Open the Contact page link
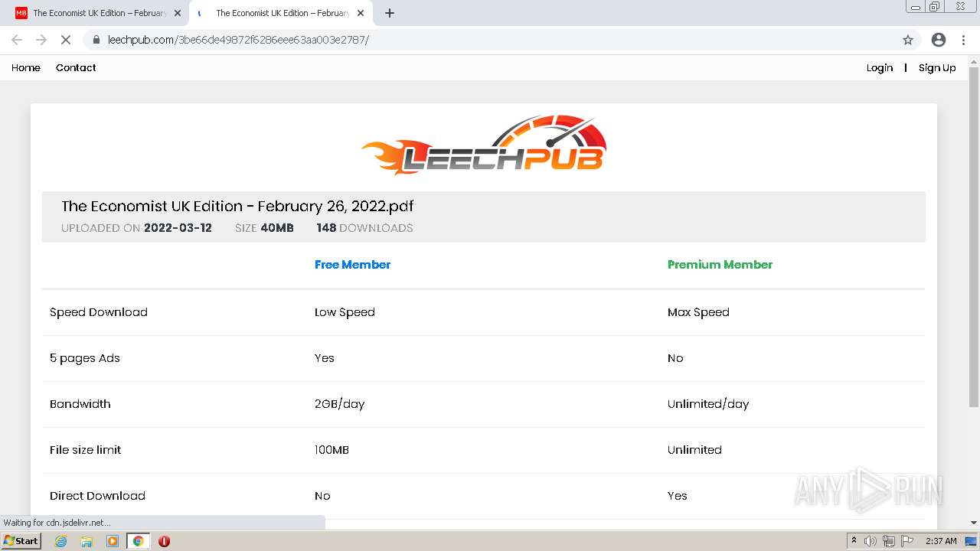980x551 pixels. coord(76,67)
